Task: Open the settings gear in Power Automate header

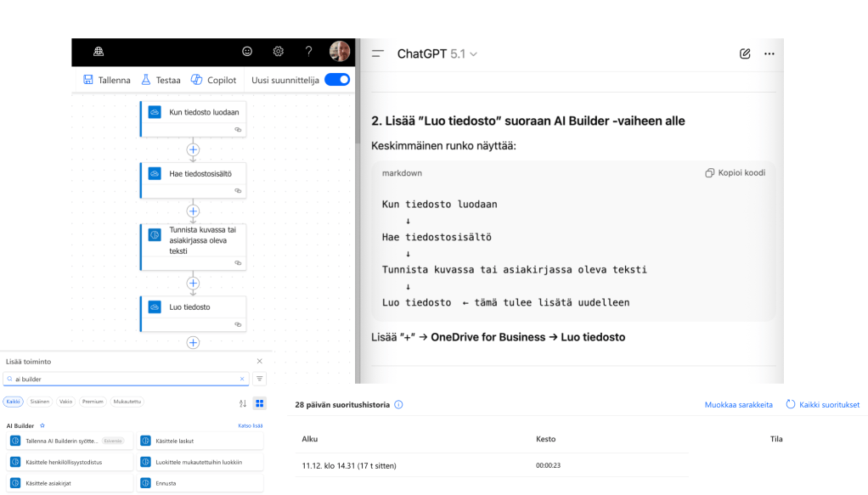Action: pyautogui.click(x=278, y=51)
